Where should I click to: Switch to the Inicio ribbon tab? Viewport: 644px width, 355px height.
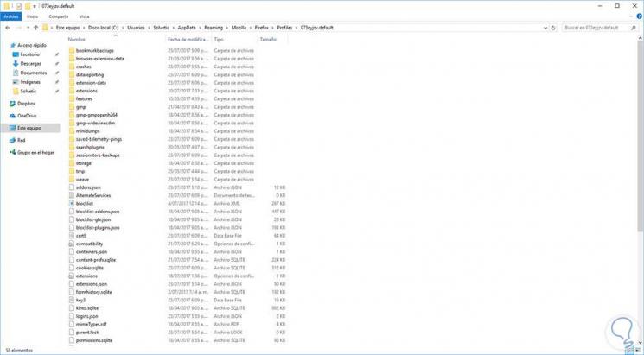tap(32, 16)
